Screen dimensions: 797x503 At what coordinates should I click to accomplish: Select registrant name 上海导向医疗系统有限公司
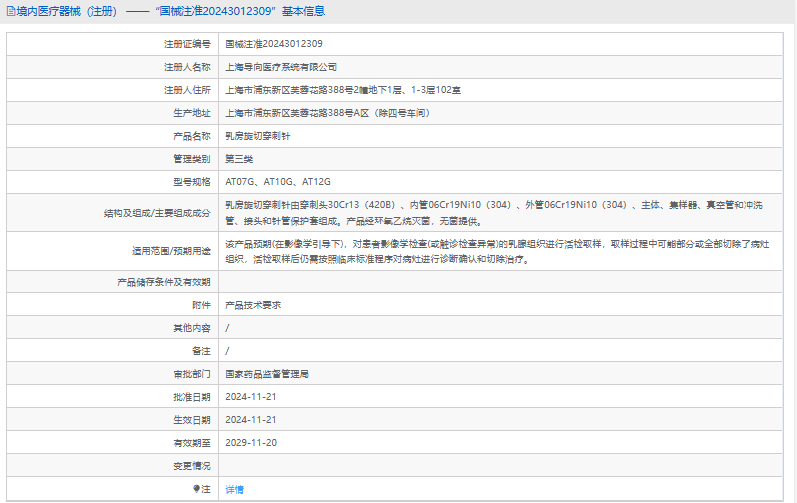(281, 67)
